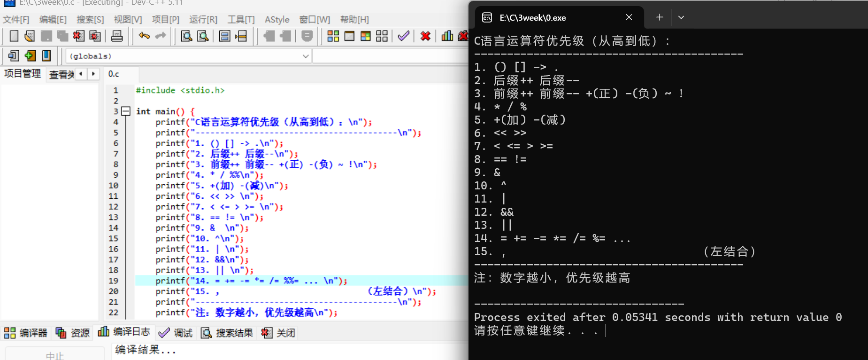Open the 工具[T] menu

pyautogui.click(x=241, y=20)
